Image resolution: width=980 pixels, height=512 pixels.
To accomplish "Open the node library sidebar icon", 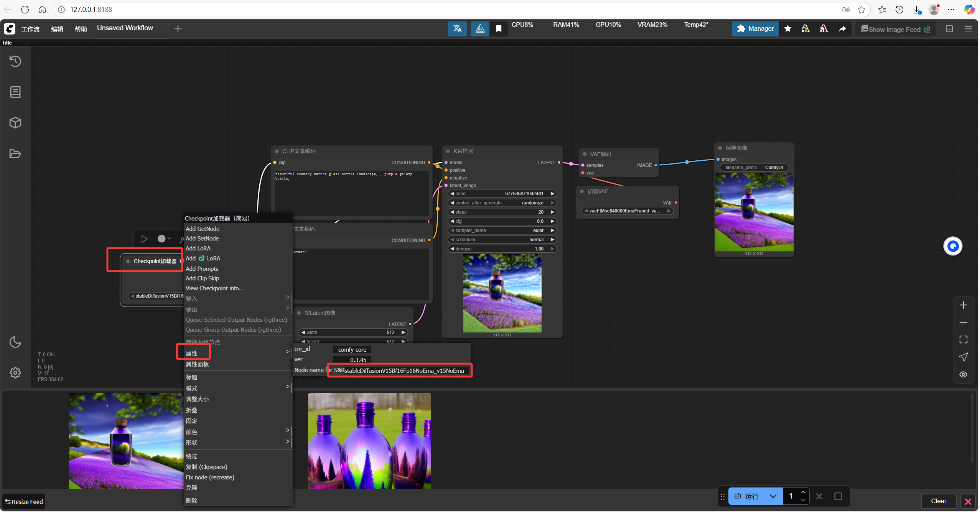I will [15, 92].
